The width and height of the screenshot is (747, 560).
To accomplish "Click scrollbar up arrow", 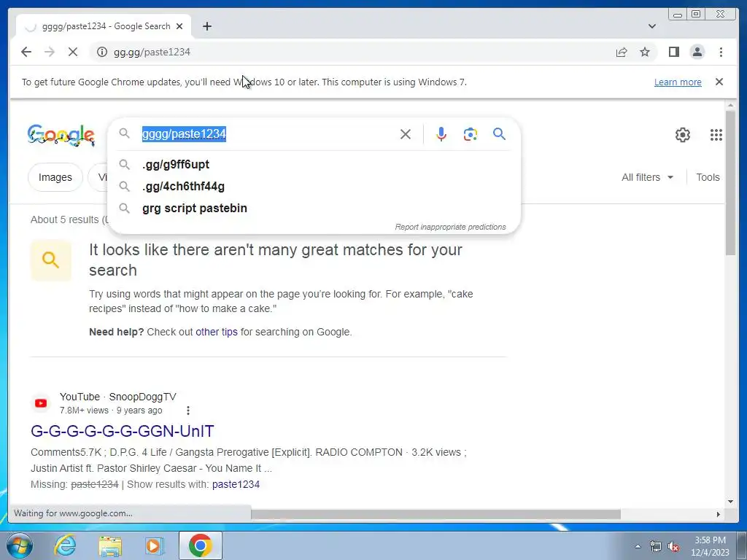I will [x=731, y=105].
